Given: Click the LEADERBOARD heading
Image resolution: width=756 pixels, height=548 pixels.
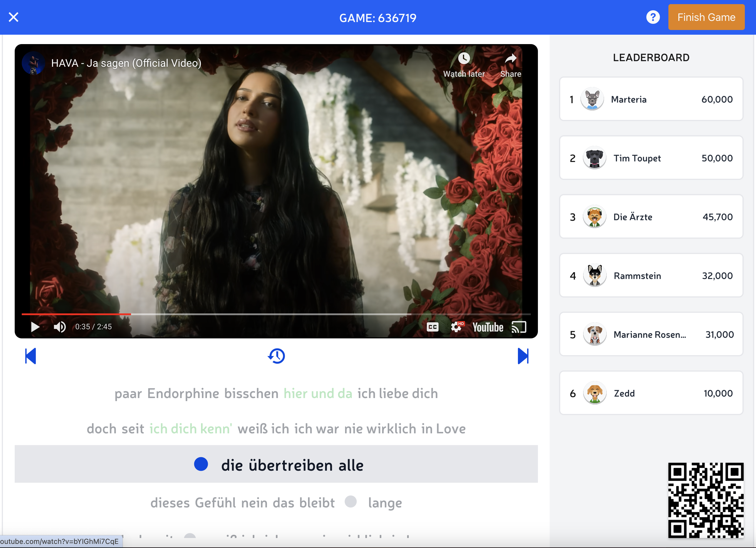Looking at the screenshot, I should click(651, 58).
